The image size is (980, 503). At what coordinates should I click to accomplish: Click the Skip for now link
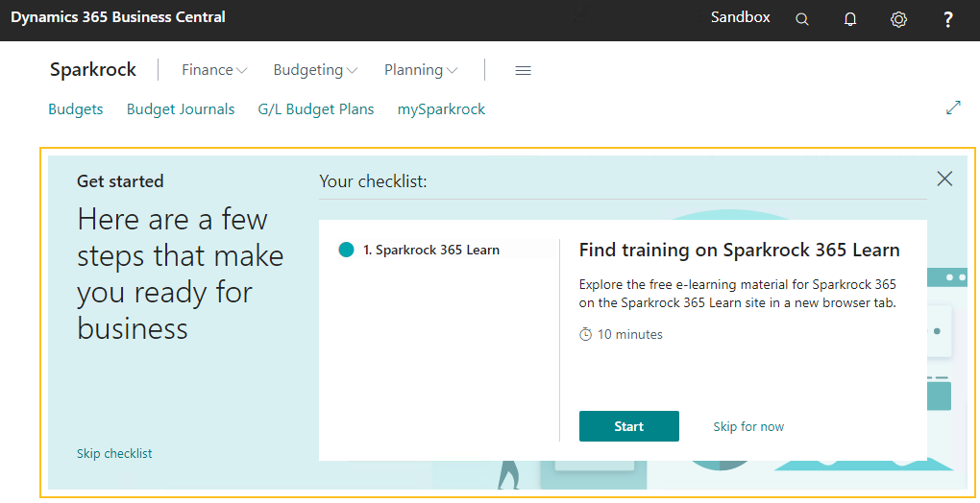tap(748, 426)
